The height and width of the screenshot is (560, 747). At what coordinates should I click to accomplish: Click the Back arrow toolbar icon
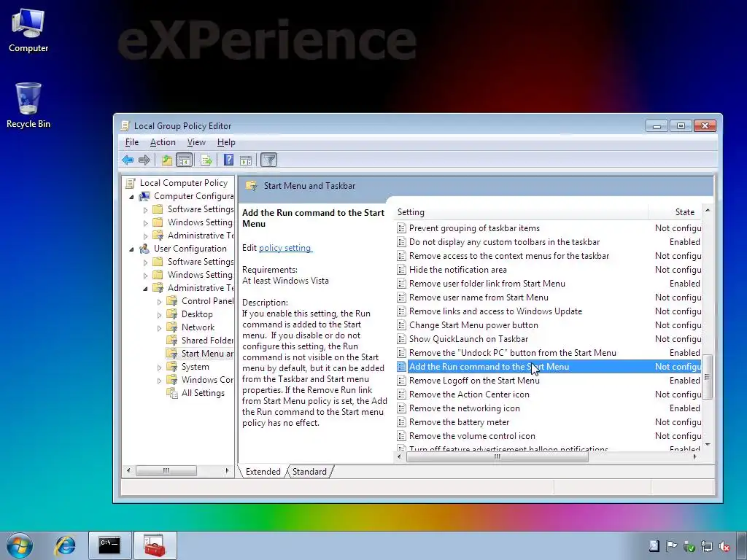point(127,160)
